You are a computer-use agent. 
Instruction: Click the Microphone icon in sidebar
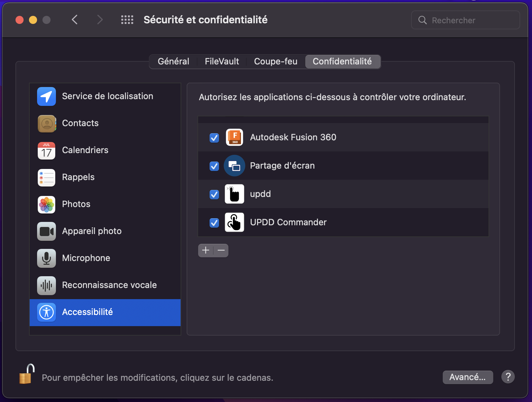46,258
